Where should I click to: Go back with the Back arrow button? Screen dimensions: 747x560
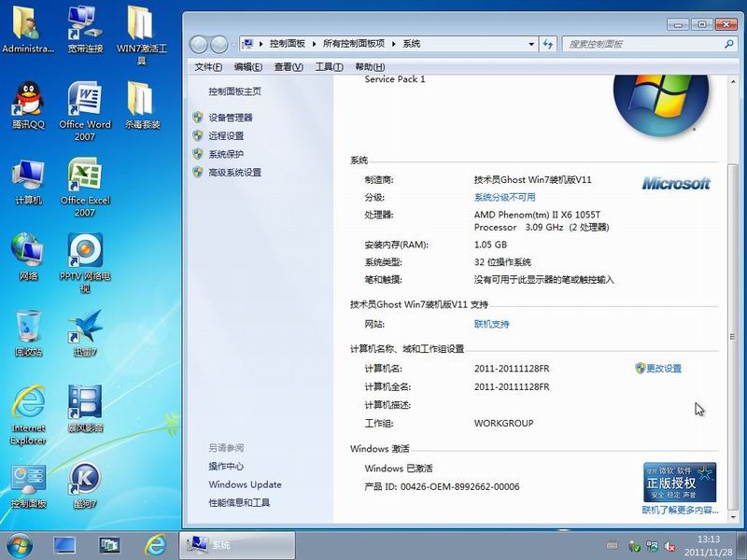(199, 44)
